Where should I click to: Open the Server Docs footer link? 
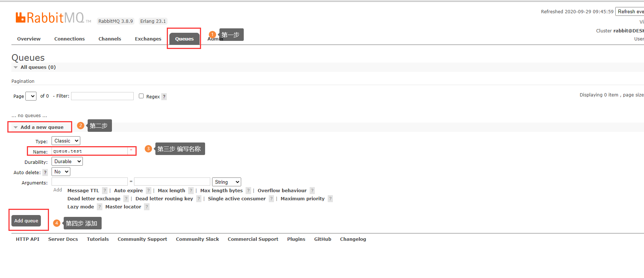click(x=63, y=239)
